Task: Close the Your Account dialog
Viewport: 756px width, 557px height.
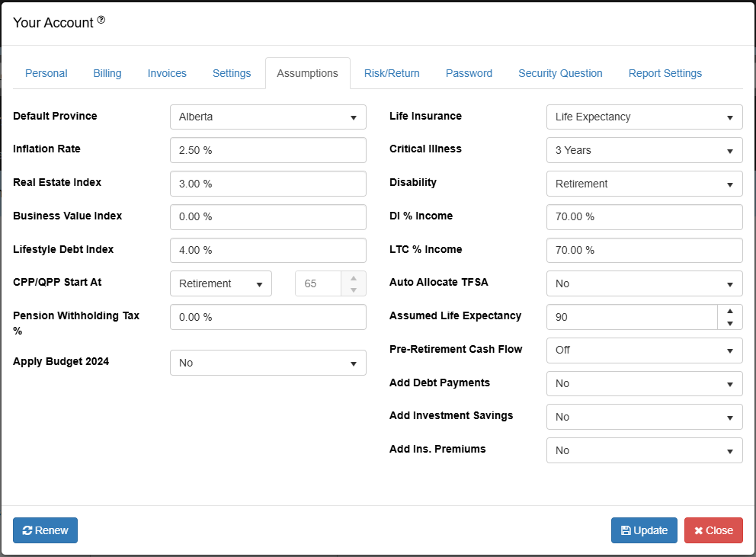Action: coord(713,530)
